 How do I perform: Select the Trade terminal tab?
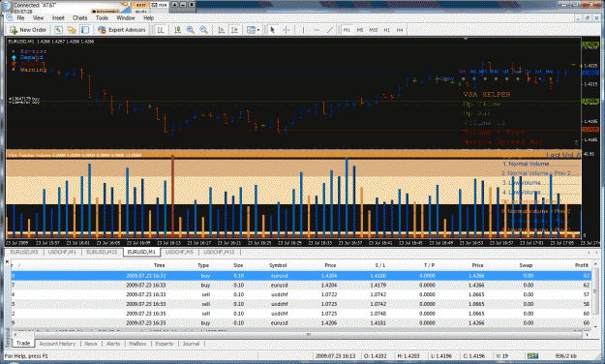click(x=23, y=343)
